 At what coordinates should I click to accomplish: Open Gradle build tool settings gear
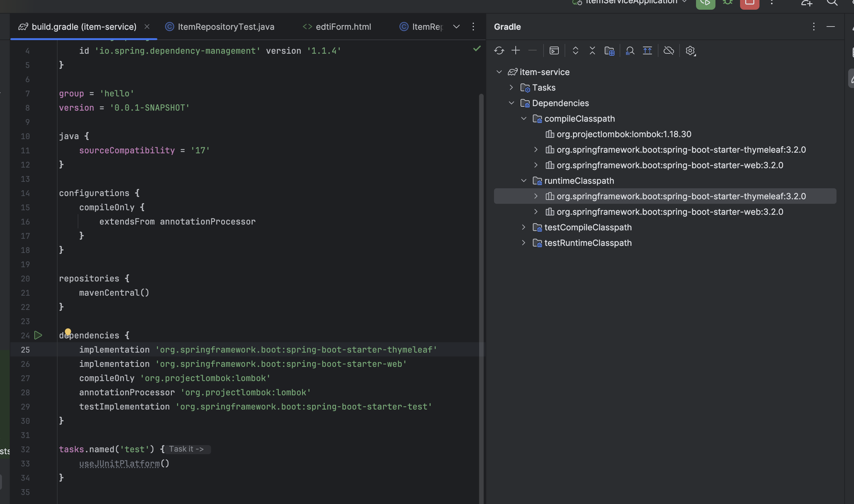point(690,50)
